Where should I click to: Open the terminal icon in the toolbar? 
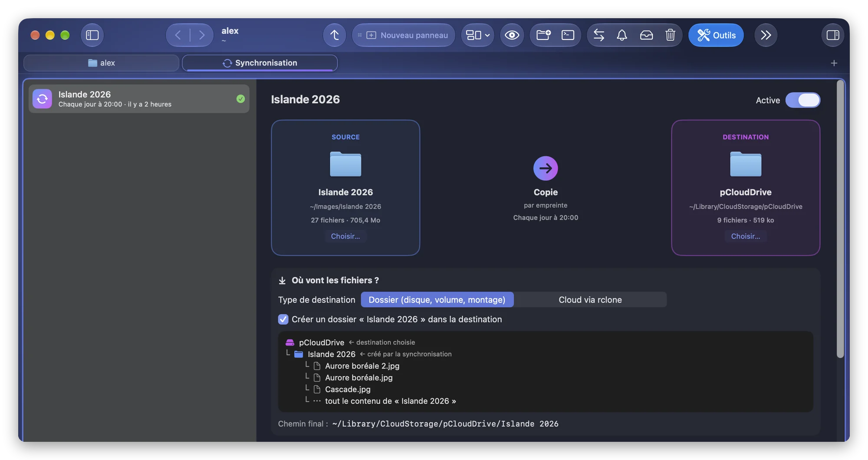point(568,35)
